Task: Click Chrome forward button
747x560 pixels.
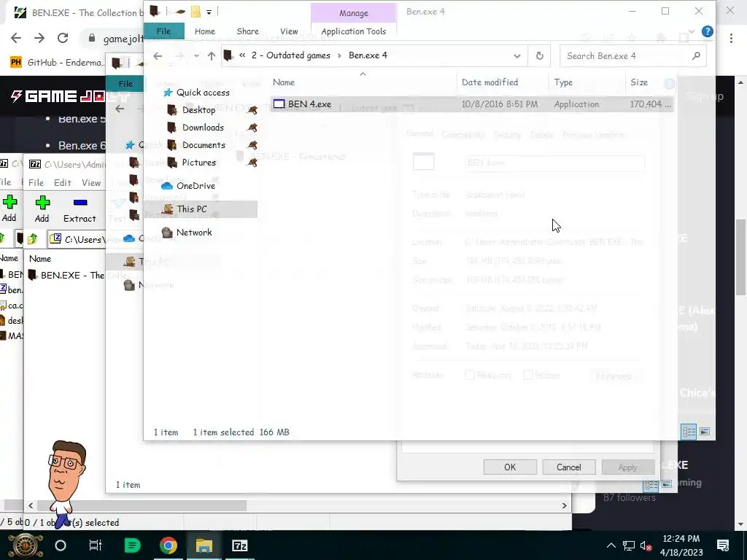Action: coord(39,38)
